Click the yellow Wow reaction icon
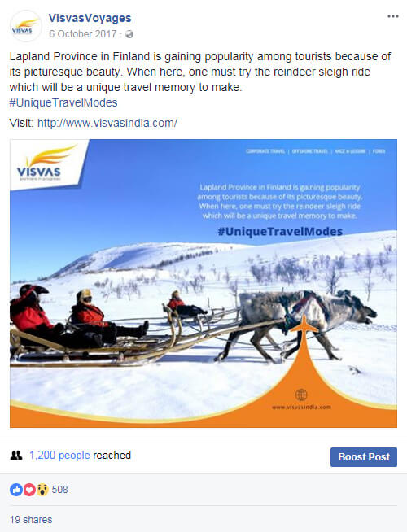The height and width of the screenshot is (532, 407). coord(42,490)
